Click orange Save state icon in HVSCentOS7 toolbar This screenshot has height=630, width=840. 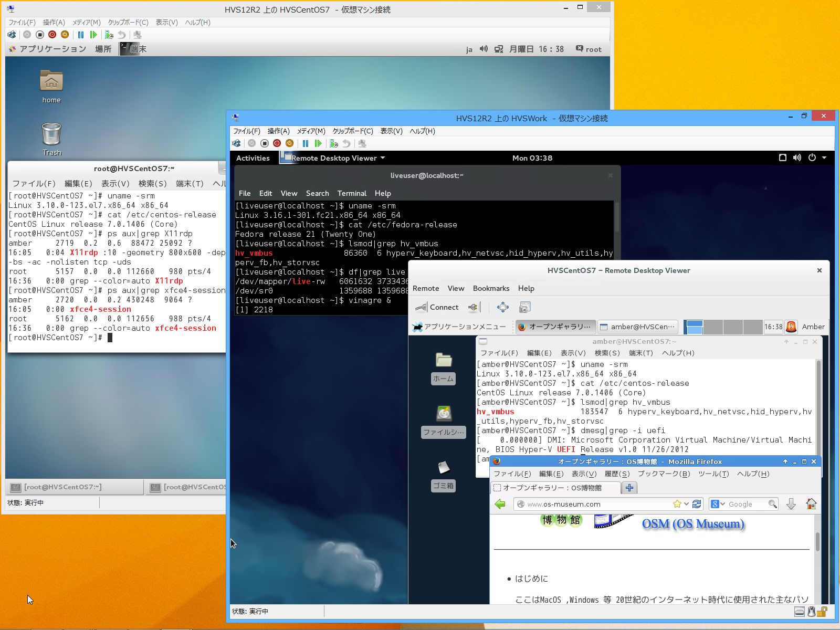click(65, 35)
